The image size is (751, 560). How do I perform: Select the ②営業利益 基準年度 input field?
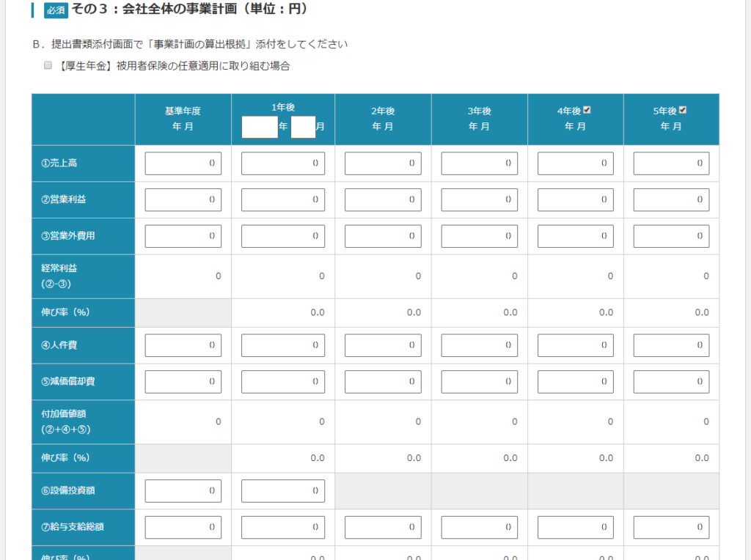(x=183, y=199)
